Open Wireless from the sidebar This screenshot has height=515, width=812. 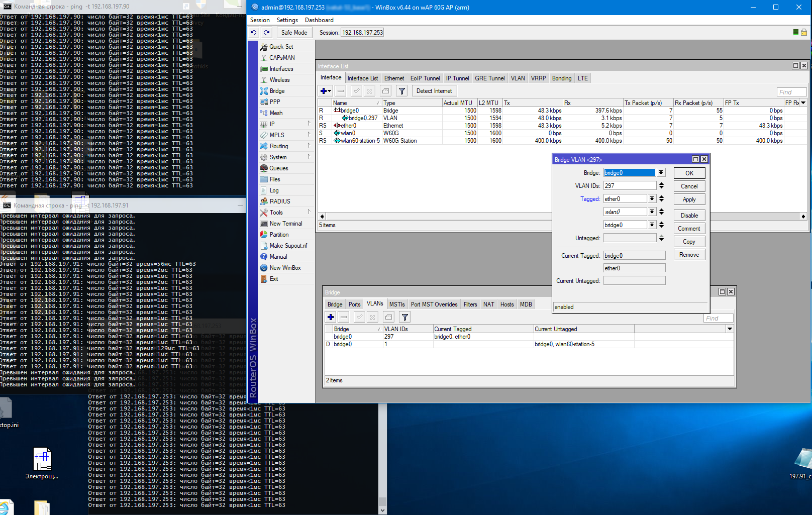click(279, 80)
